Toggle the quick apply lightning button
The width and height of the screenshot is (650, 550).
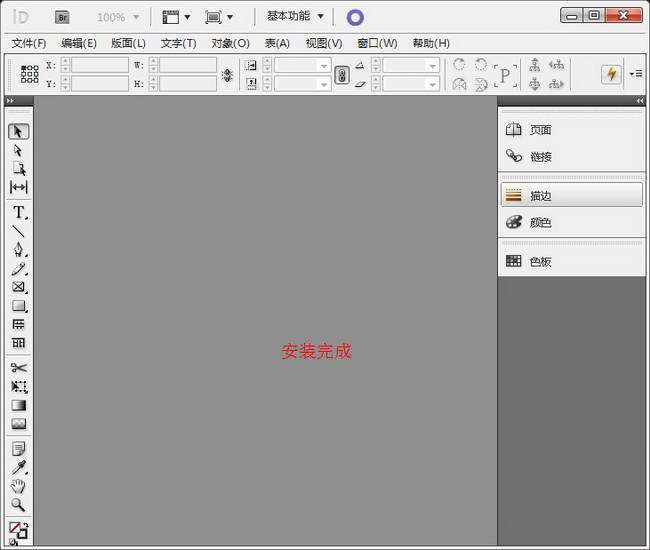coord(610,74)
